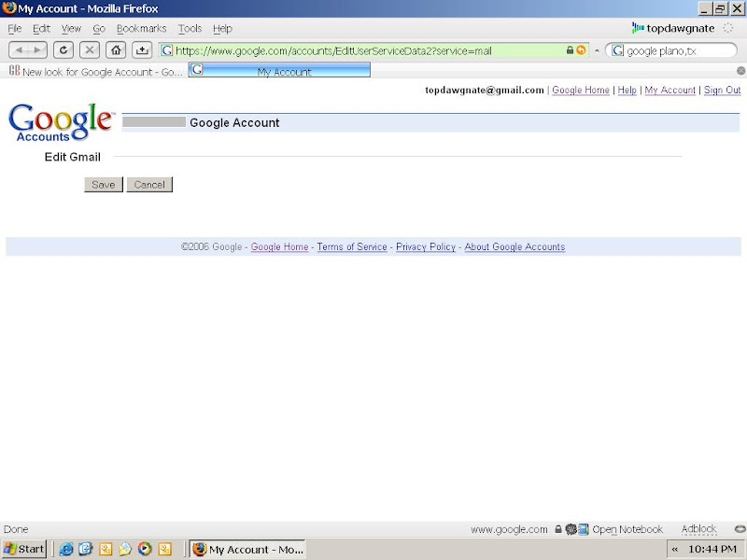Screen dimensions: 747x560
Task: Click the Adblock status bar button
Action: point(698,529)
